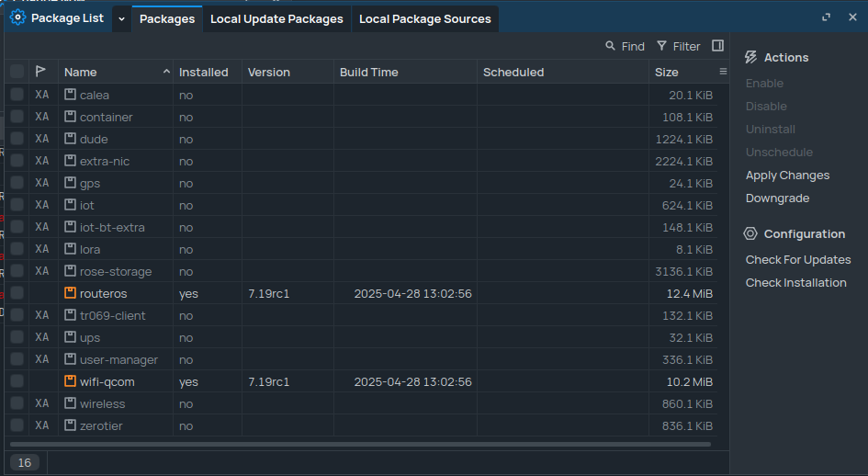Select the Downgrade action
Screen dimensions: 868x476
776,198
